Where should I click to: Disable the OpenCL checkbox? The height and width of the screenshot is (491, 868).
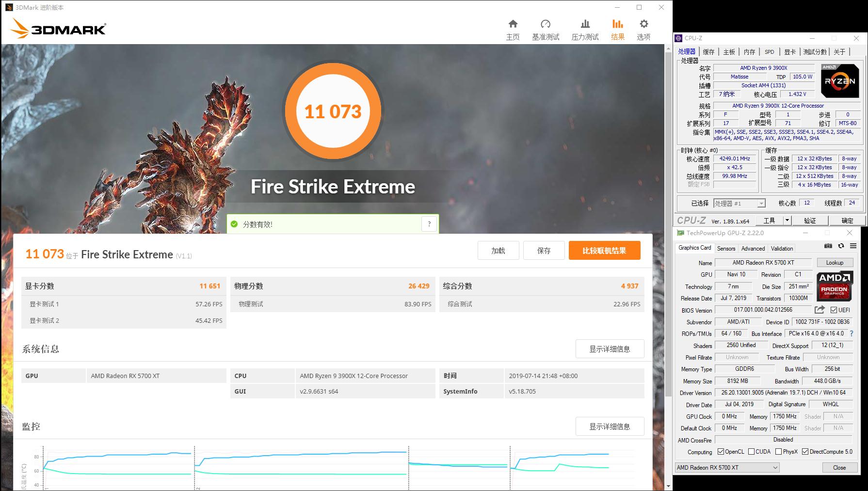[x=721, y=451]
